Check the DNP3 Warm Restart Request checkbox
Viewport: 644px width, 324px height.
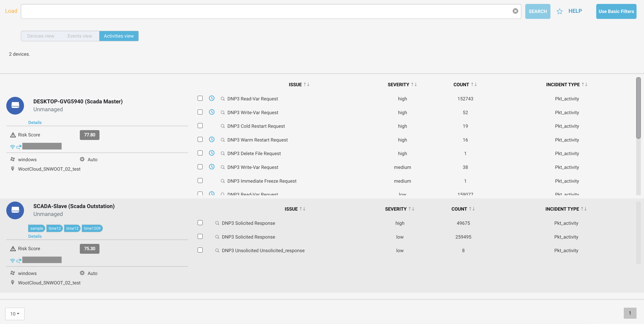click(x=200, y=139)
